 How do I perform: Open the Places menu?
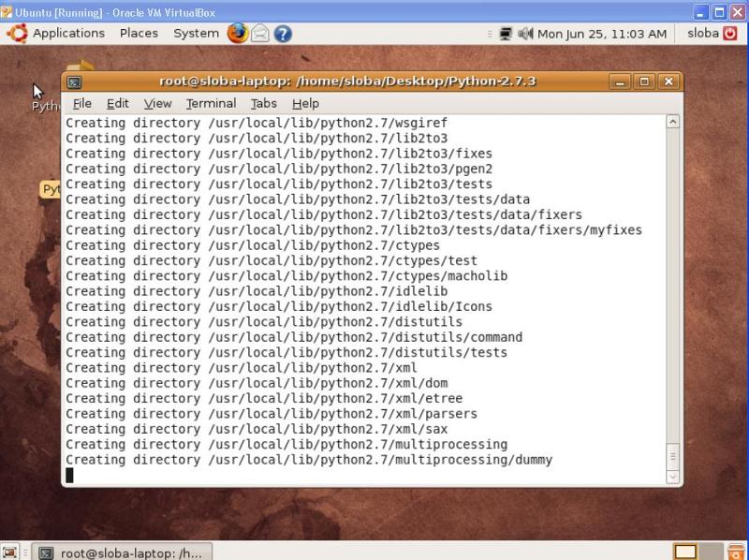point(139,34)
